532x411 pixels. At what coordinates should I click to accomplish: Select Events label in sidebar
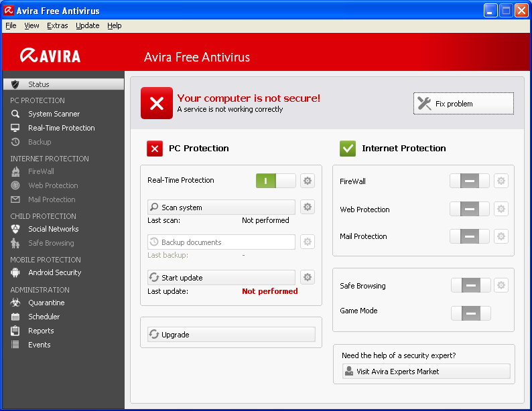40,345
